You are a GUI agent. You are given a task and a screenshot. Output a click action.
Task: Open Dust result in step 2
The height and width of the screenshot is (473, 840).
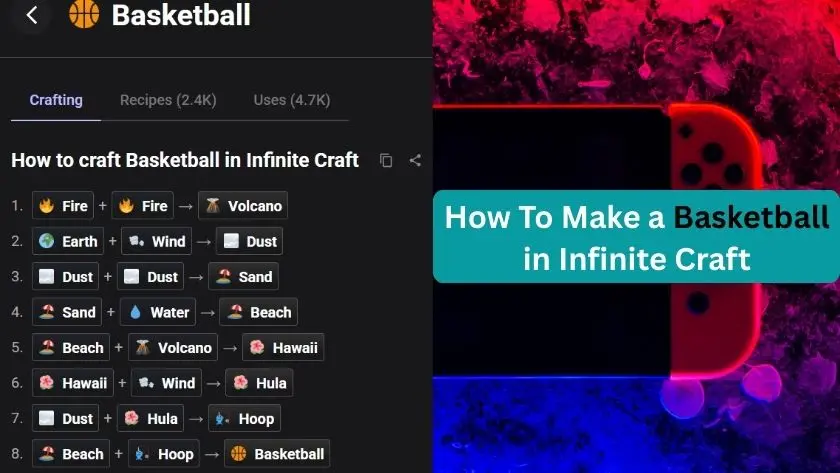click(250, 241)
